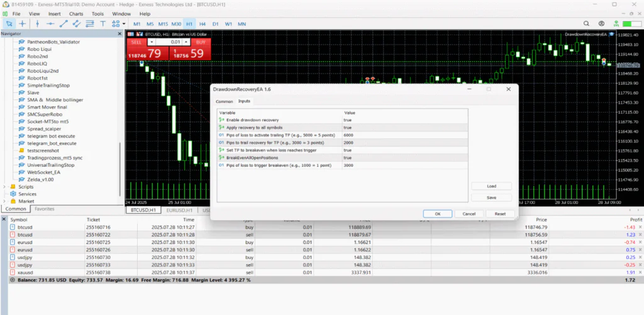The width and height of the screenshot is (644, 315).
Task: Click the green signals network icon
Action: [616, 24]
